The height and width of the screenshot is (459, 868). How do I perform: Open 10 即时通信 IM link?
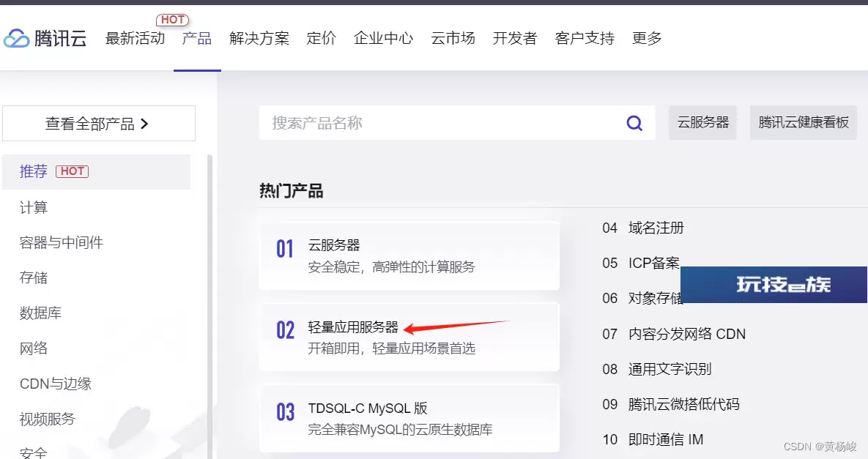(653, 440)
